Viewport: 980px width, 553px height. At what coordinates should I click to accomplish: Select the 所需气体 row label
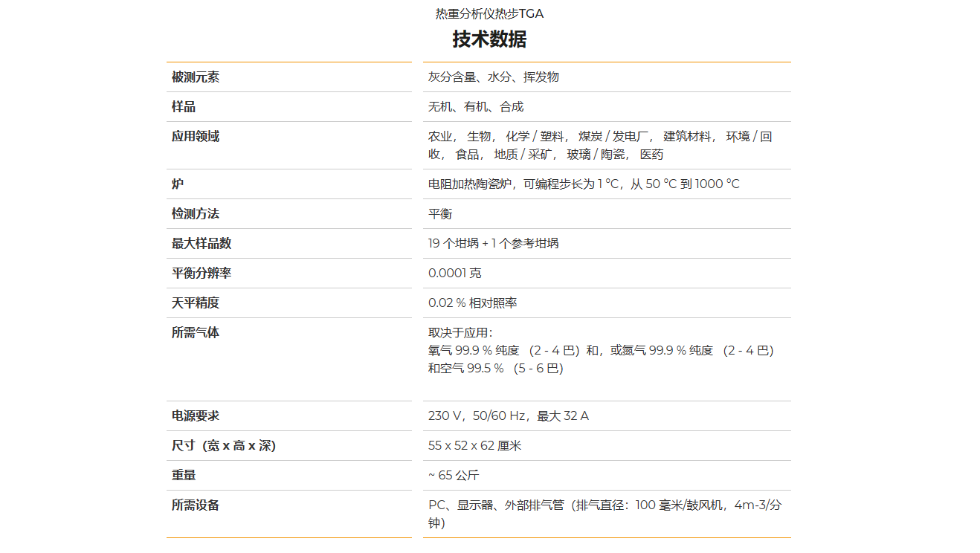click(x=196, y=333)
